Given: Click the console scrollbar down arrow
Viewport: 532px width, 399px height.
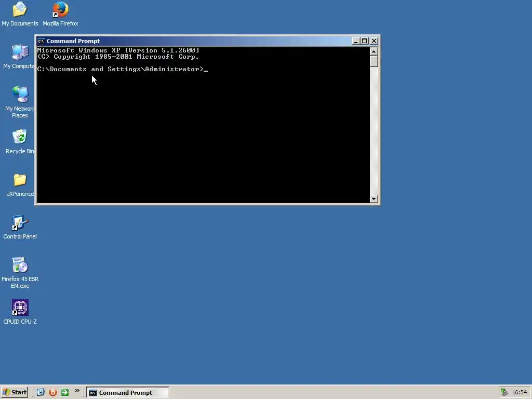Looking at the screenshot, I should (374, 199).
